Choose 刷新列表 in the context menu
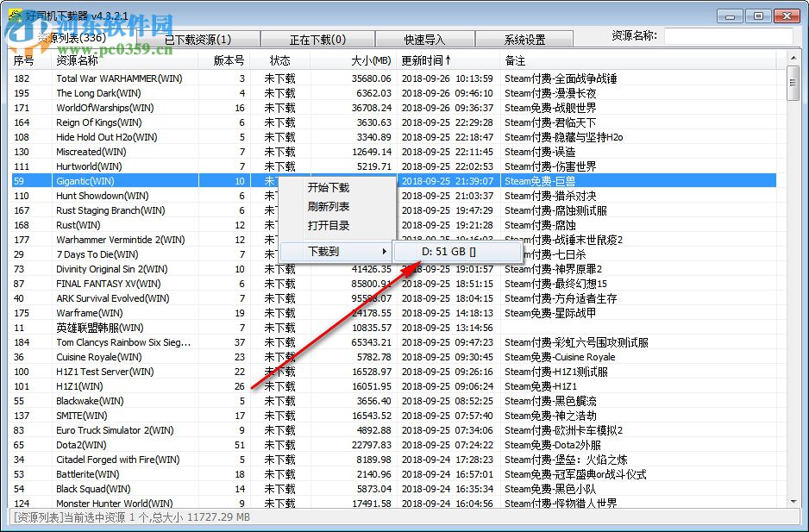809x532 pixels. (x=337, y=206)
